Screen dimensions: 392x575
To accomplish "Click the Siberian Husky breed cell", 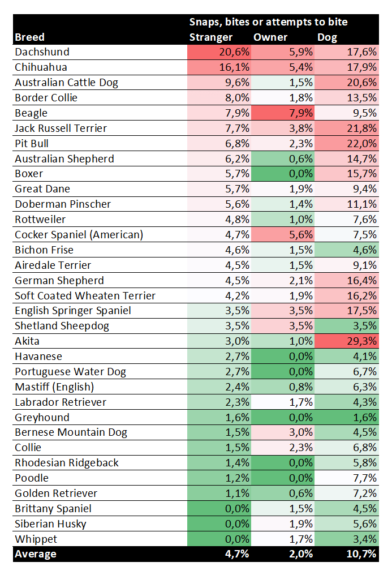I will pyautogui.click(x=50, y=524).
